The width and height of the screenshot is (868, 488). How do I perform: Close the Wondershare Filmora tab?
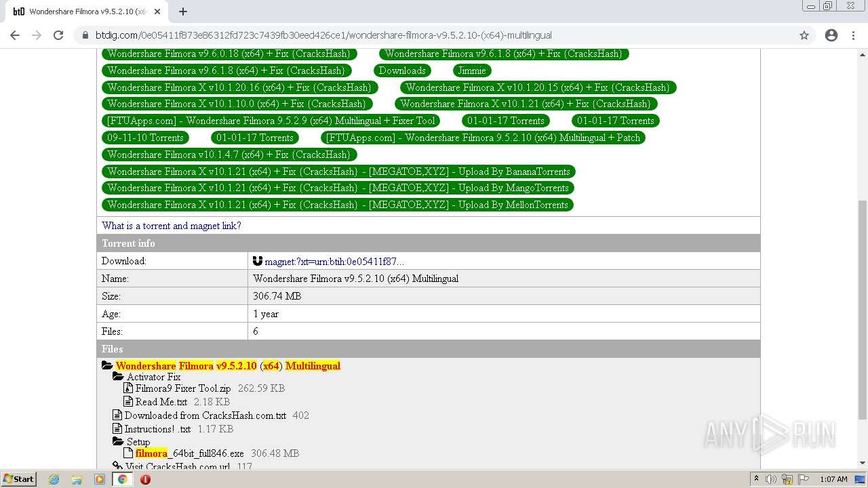click(x=157, y=12)
